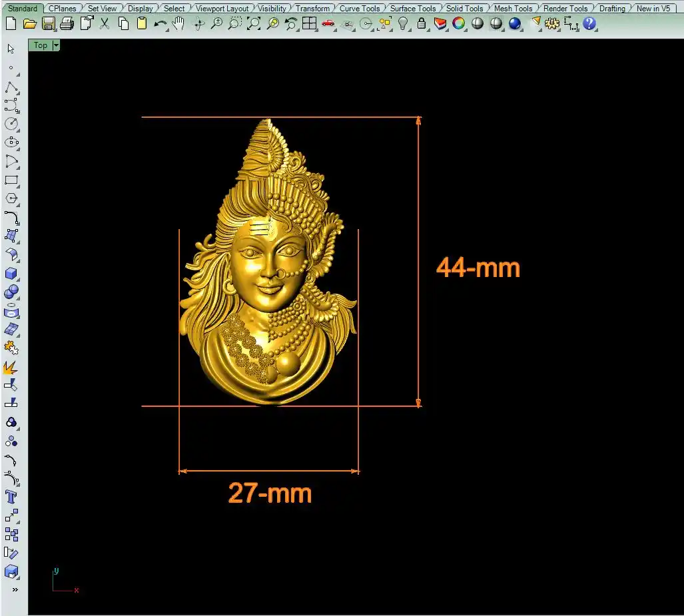Select the Pan view hand tool
Viewport: 684px width, 616px height.
point(178,23)
